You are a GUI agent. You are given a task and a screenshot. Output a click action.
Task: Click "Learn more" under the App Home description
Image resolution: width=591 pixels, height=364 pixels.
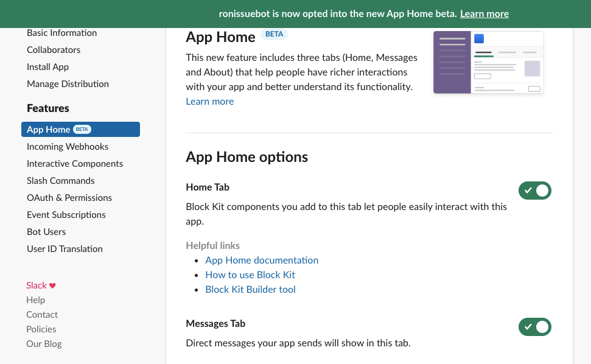[x=209, y=101]
